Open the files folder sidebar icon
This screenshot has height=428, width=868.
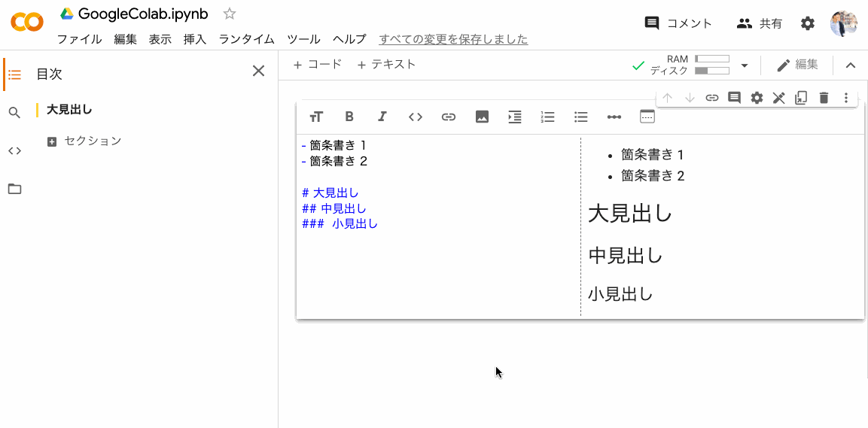pos(14,189)
